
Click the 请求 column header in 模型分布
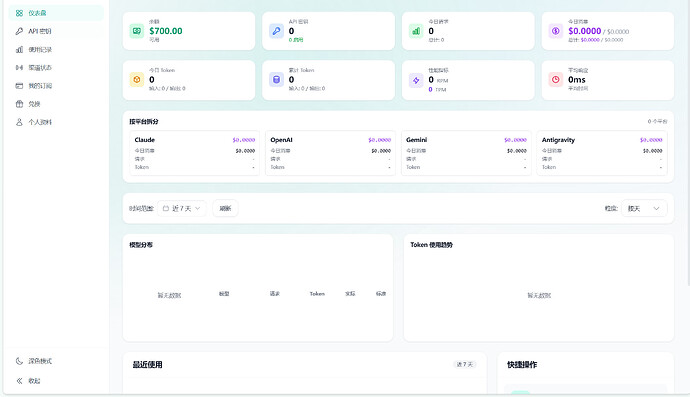pos(275,294)
